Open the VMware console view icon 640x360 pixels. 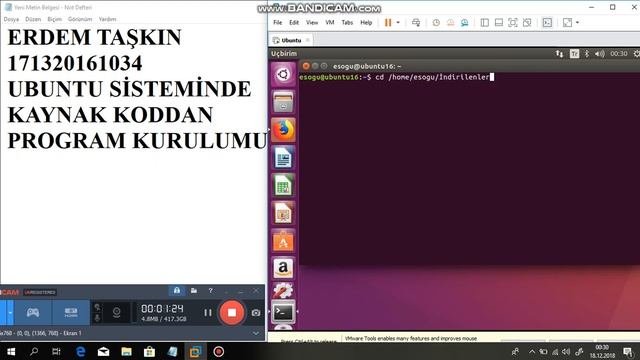(x=547, y=22)
